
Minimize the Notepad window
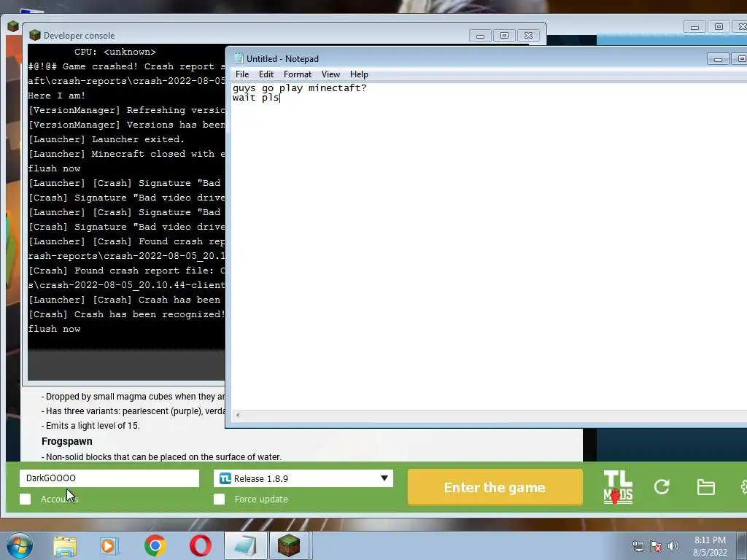click(718, 59)
